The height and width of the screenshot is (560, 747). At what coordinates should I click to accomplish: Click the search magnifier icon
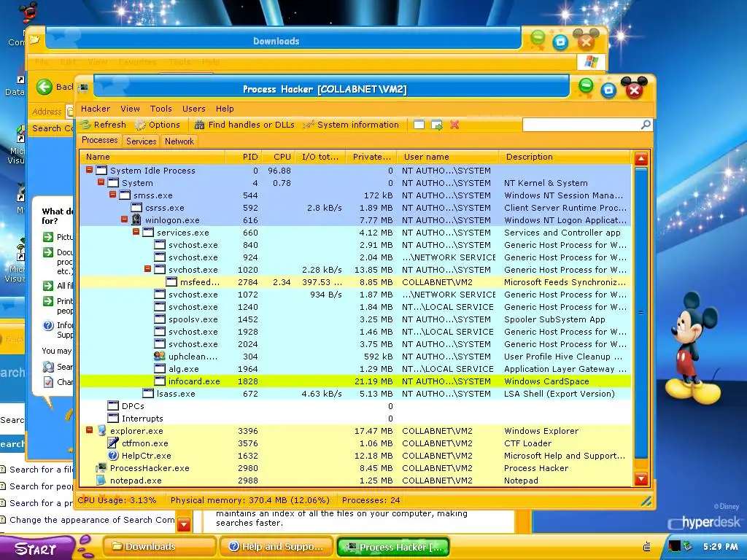coord(646,125)
